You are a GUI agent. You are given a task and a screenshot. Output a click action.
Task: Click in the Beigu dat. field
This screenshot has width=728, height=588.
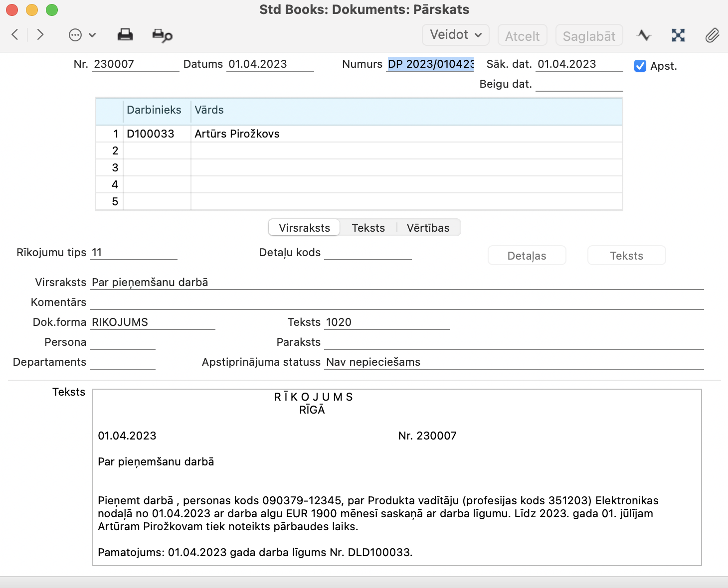tap(578, 84)
